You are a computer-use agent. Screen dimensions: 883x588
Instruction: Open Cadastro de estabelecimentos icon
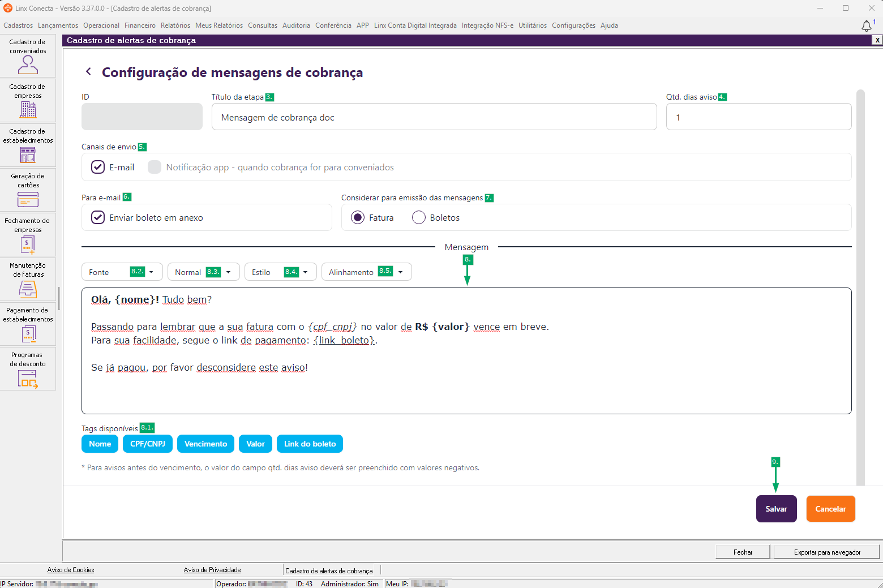[28, 154]
